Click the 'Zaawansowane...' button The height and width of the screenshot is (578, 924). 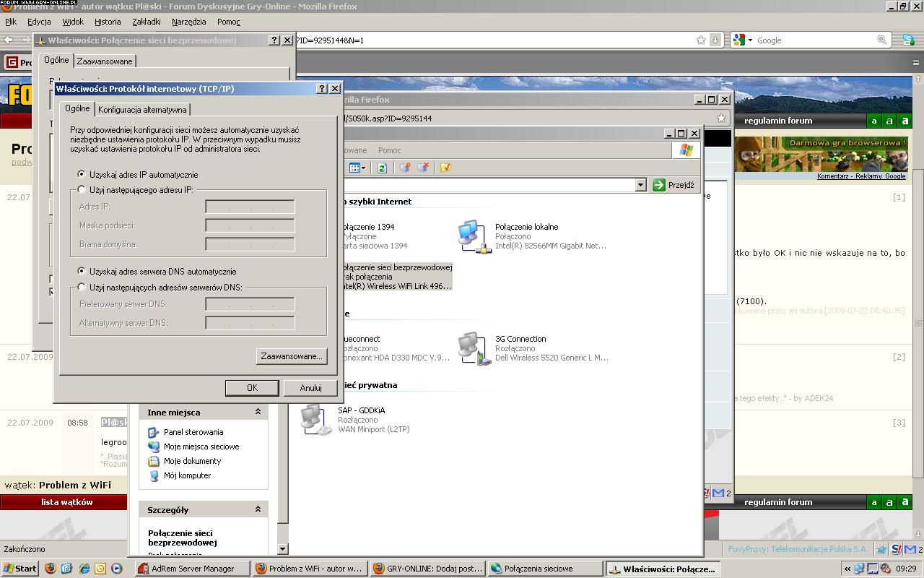[292, 356]
